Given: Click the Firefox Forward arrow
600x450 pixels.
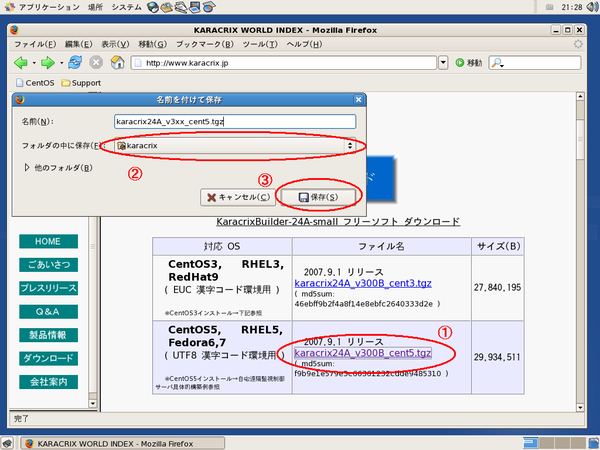Looking at the screenshot, I should 48,63.
